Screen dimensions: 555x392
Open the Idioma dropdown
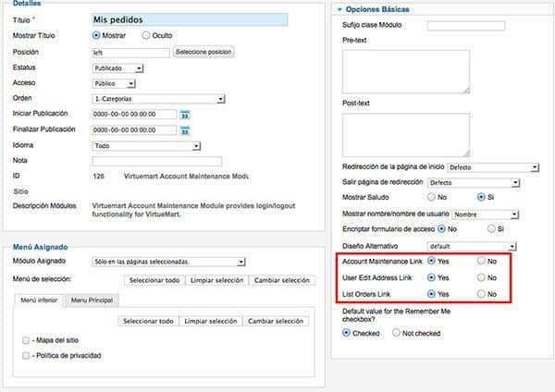pos(146,146)
